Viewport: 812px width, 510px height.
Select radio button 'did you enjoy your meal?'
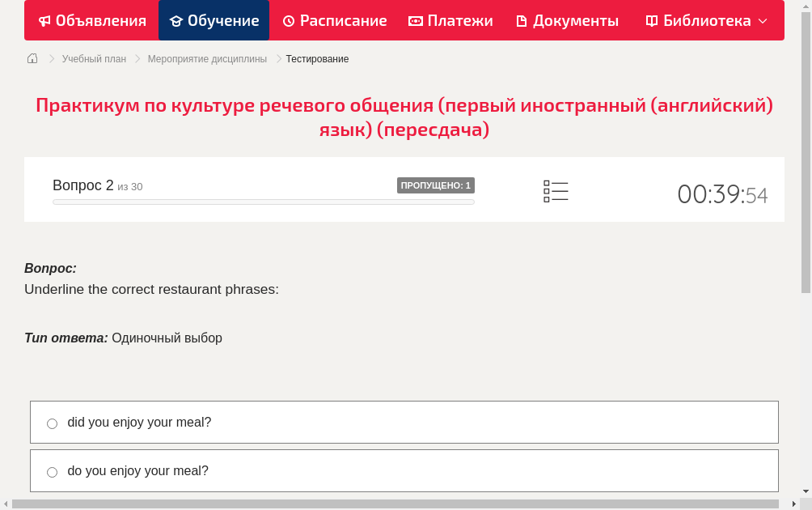tap(53, 423)
